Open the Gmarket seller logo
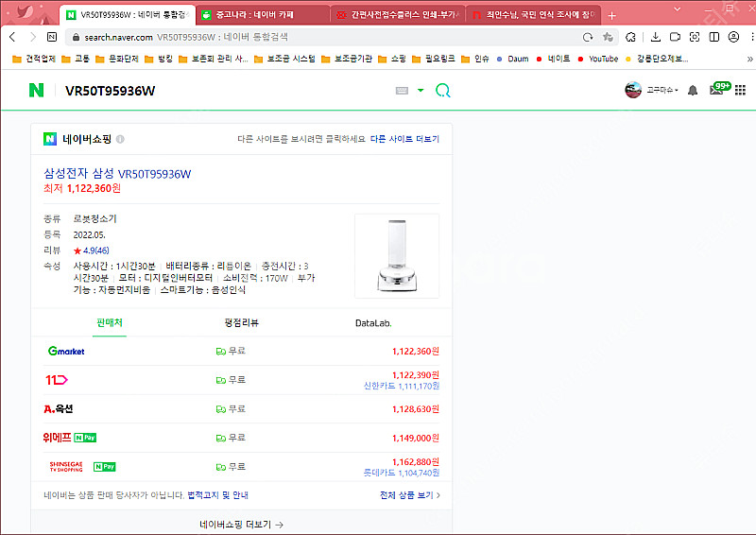756x535 pixels. point(66,351)
